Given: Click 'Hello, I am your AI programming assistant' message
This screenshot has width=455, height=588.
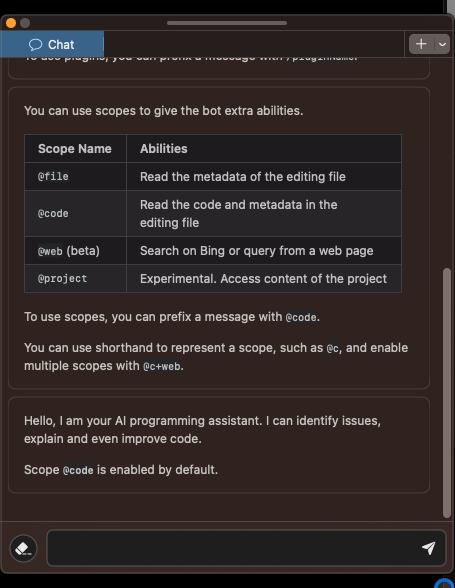Looking at the screenshot, I should click(x=203, y=430).
